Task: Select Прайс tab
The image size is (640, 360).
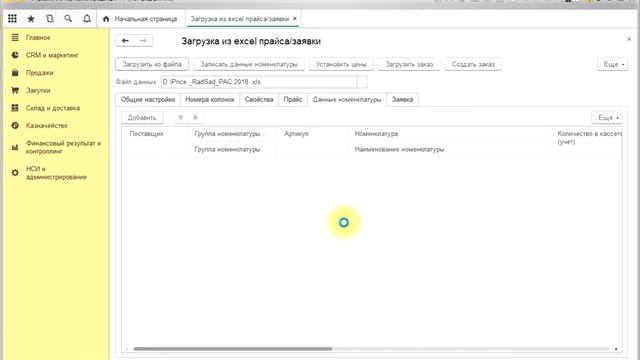Action: pyautogui.click(x=293, y=100)
